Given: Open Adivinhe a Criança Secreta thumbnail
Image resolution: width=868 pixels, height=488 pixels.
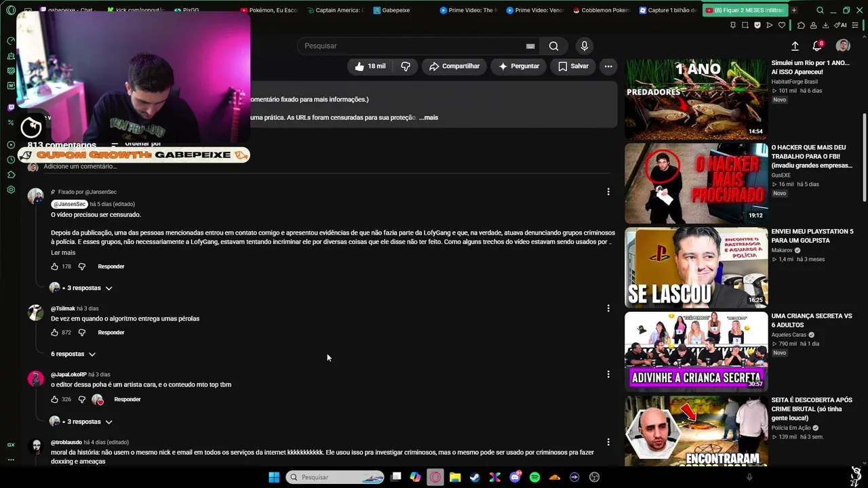Looking at the screenshot, I should [x=696, y=352].
